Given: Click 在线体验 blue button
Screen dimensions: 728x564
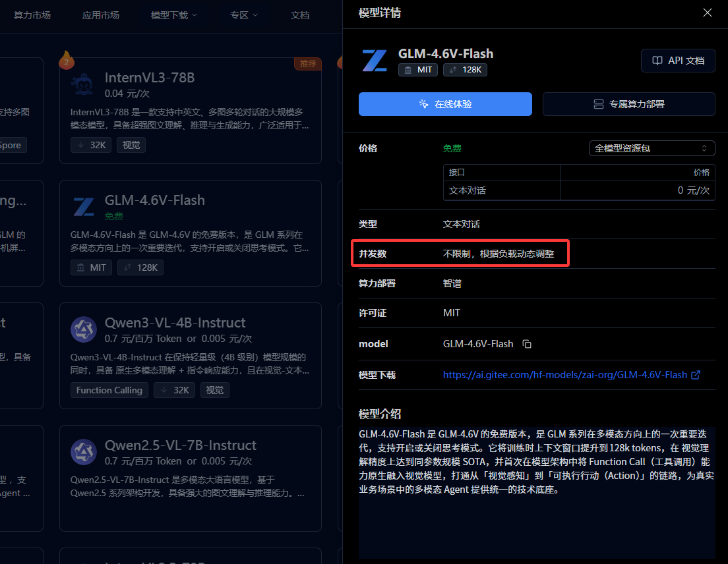Looking at the screenshot, I should [x=445, y=104].
